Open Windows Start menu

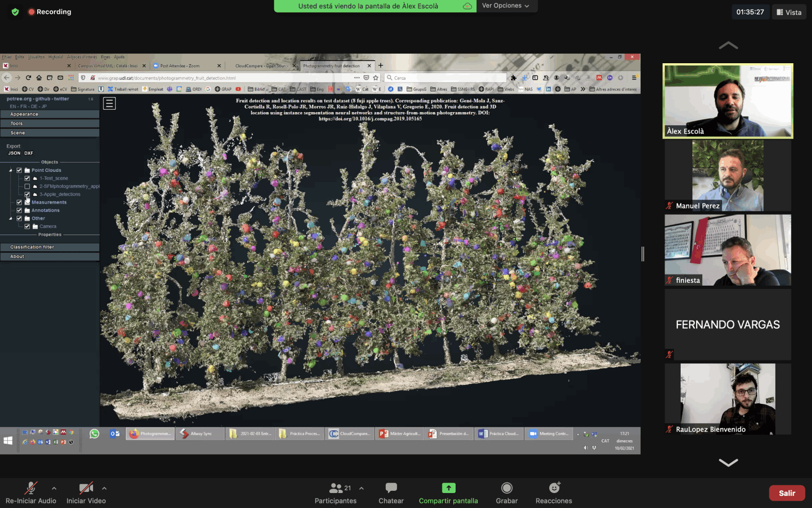pos(8,440)
